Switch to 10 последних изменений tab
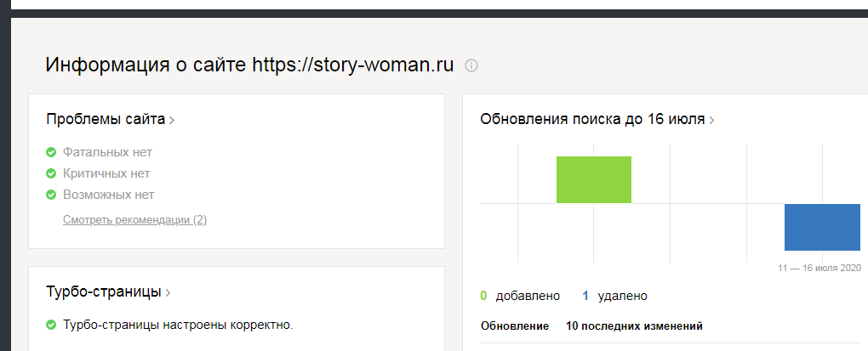 point(634,326)
